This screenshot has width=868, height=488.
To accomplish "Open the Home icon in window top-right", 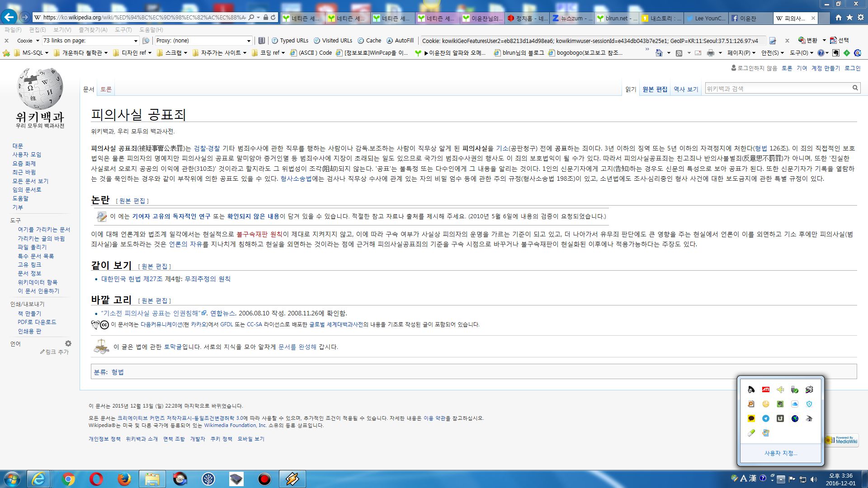I will coord(839,18).
